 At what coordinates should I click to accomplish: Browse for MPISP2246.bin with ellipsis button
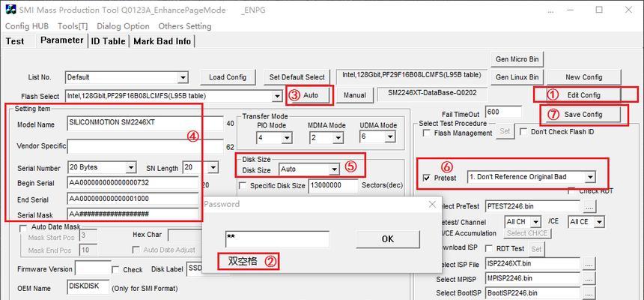589,278
